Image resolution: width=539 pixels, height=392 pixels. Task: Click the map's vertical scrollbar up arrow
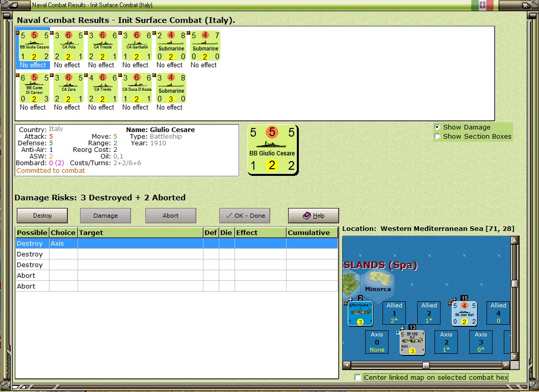click(x=515, y=240)
